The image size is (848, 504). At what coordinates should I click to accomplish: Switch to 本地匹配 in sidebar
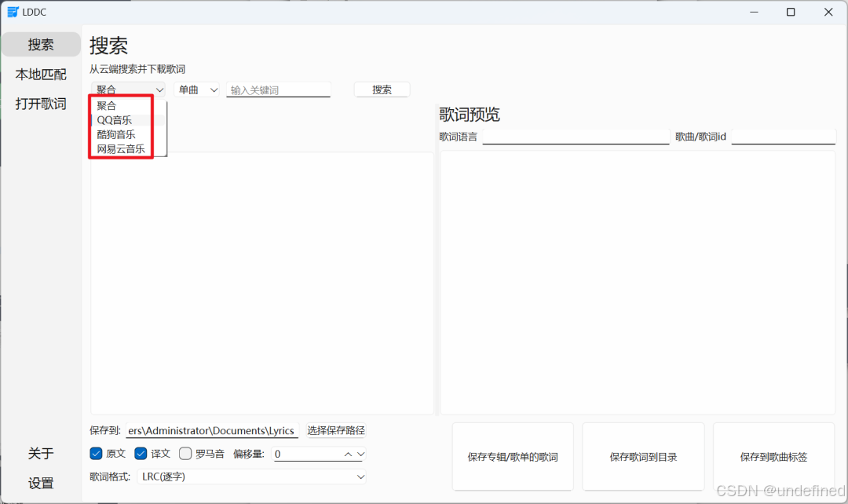coord(41,74)
